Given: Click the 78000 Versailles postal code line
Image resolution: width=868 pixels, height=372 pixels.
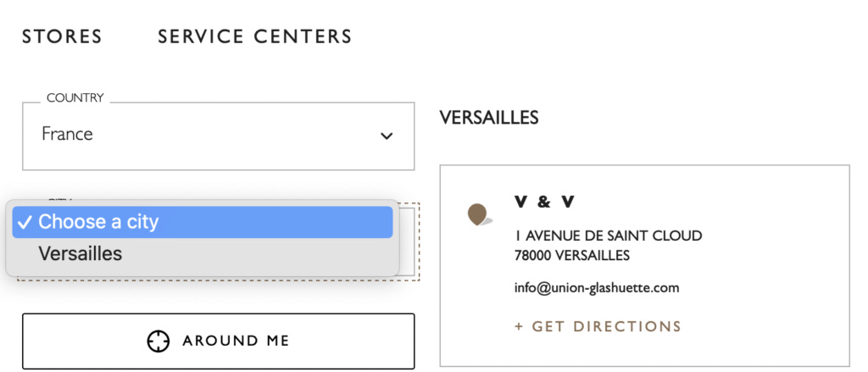Looking at the screenshot, I should (572, 256).
